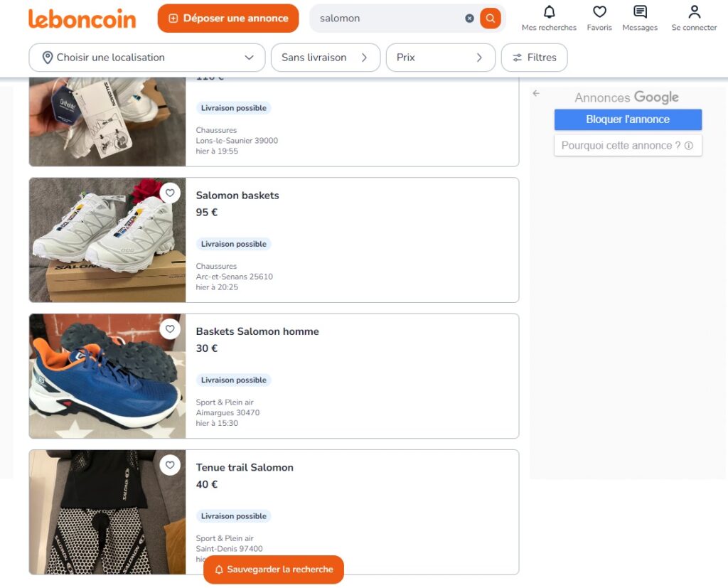This screenshot has width=728, height=588.
Task: Click the back arrow in Google ads panel
Action: click(536, 93)
